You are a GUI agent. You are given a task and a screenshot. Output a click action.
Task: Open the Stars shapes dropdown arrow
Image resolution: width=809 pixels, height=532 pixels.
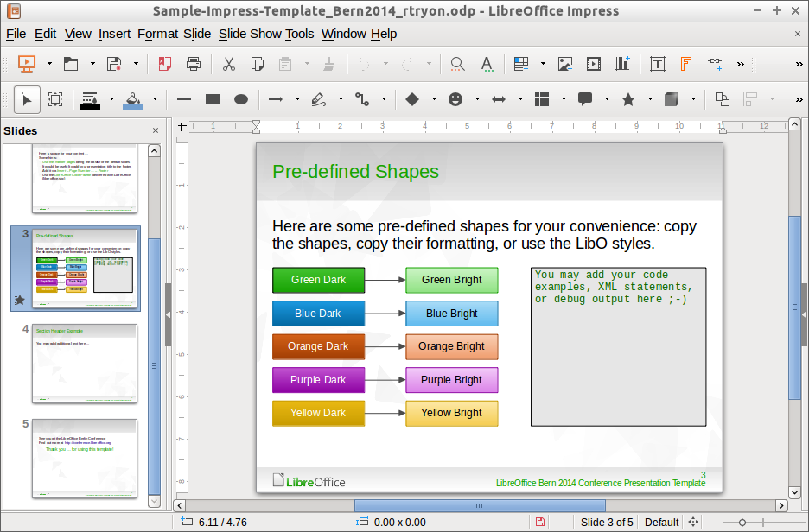click(650, 99)
